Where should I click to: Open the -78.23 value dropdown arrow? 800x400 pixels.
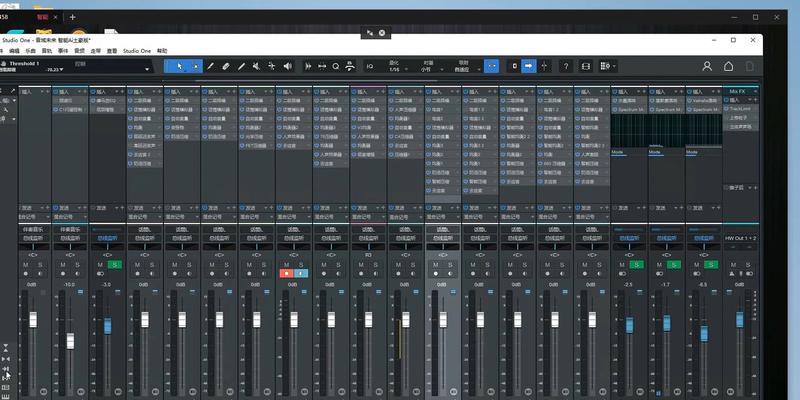pos(62,70)
